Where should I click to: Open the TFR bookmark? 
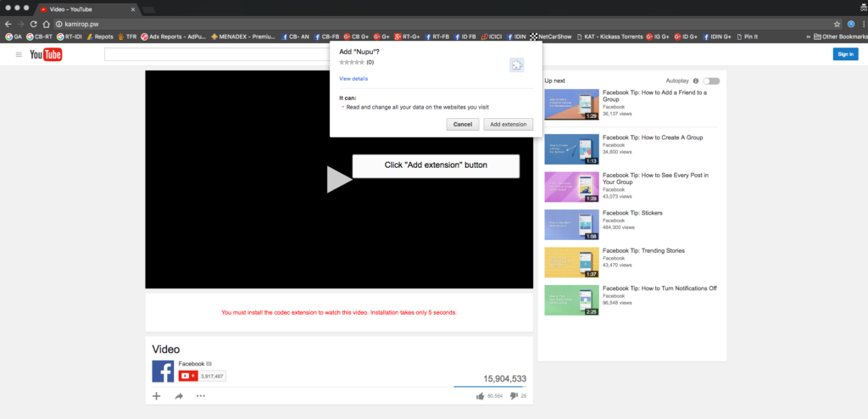(x=127, y=36)
